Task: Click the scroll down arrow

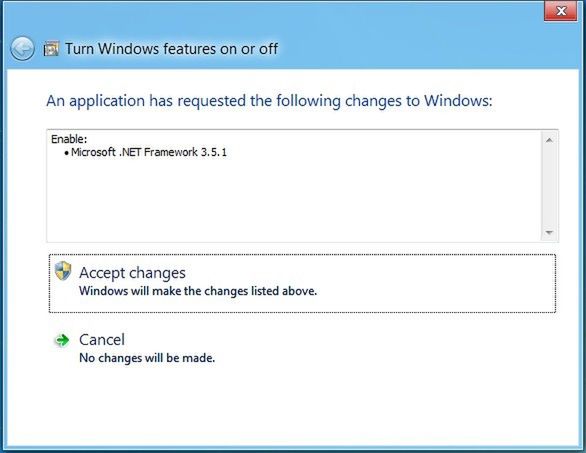Action: [x=549, y=232]
